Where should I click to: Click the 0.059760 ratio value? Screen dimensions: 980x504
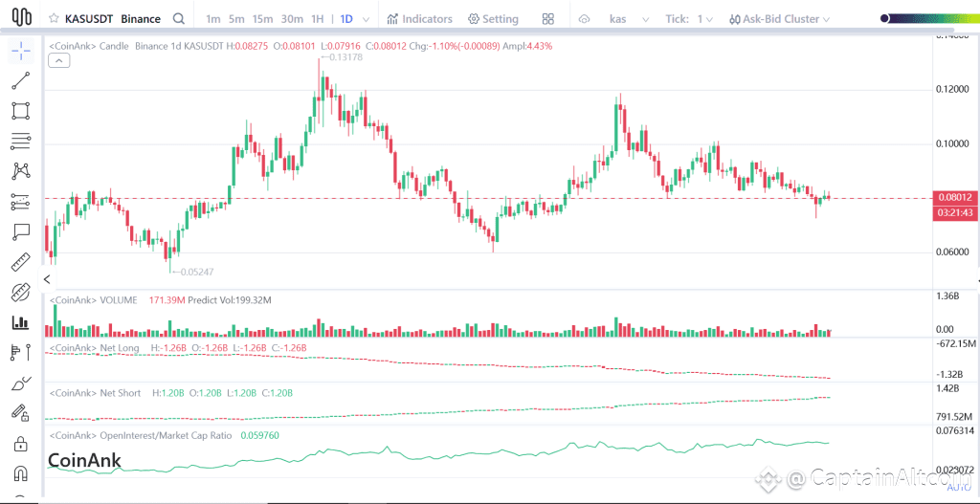coord(259,435)
